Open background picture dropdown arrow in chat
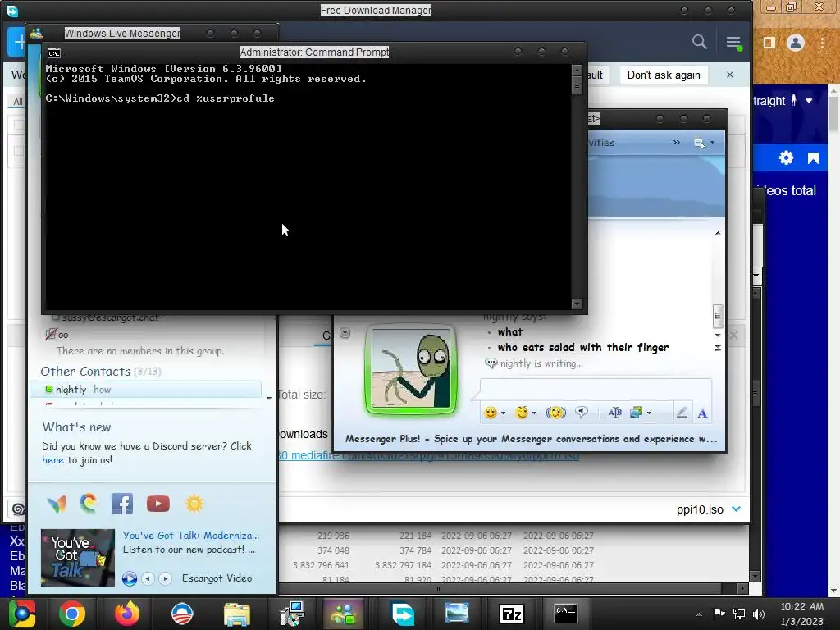Viewport: 840px width, 630px height. pyautogui.click(x=650, y=413)
